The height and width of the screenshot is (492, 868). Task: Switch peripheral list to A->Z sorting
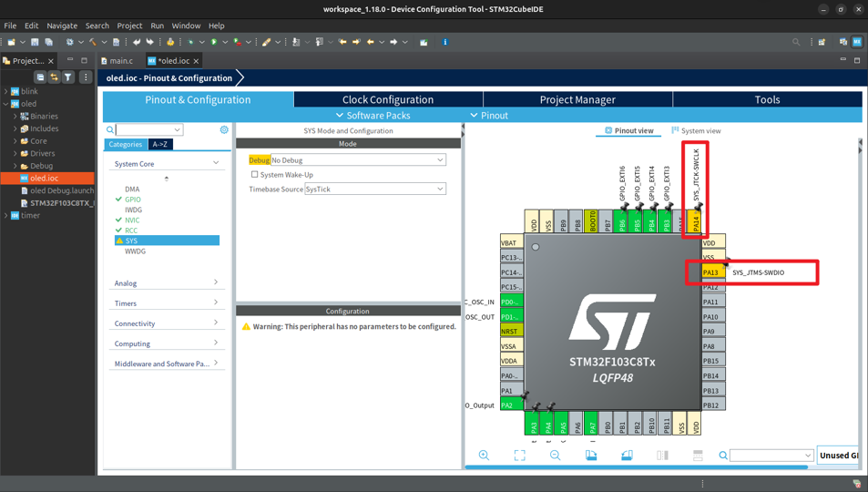tap(160, 144)
